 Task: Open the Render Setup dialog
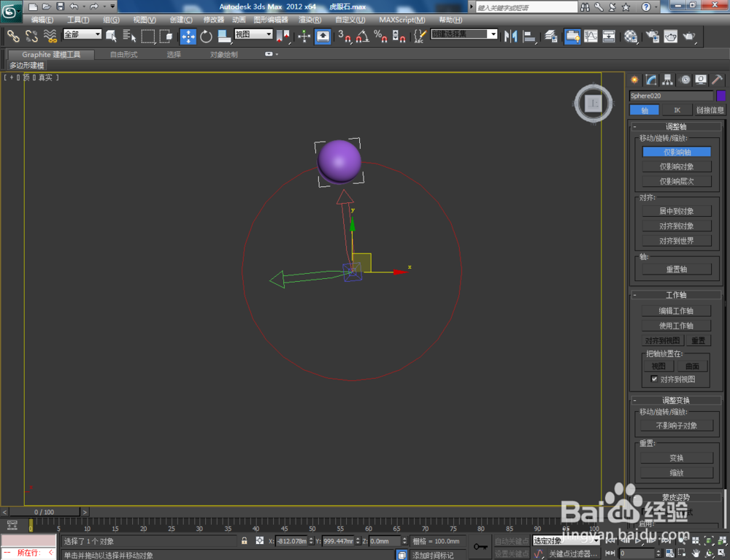(653, 36)
